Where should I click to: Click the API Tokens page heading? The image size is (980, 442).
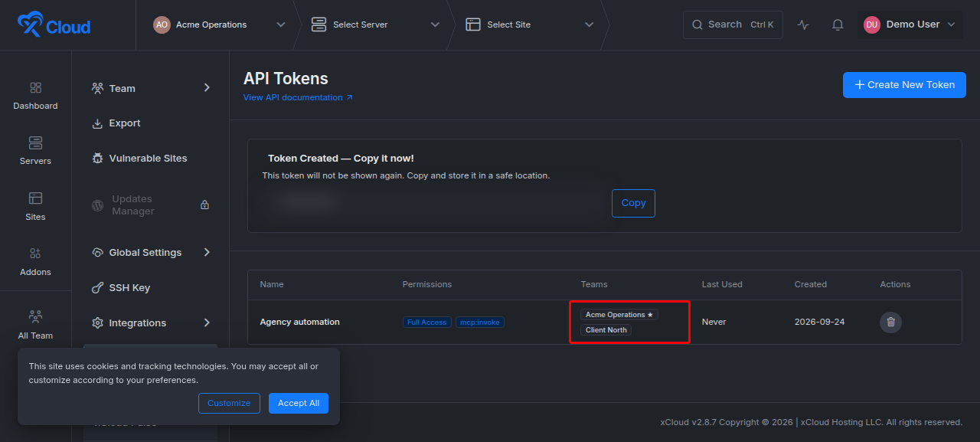[286, 79]
